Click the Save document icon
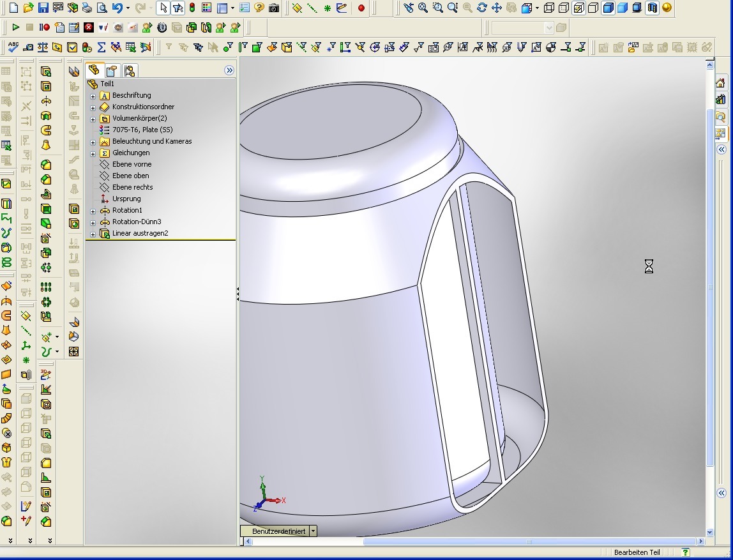Image resolution: width=733 pixels, height=560 pixels. [x=43, y=8]
